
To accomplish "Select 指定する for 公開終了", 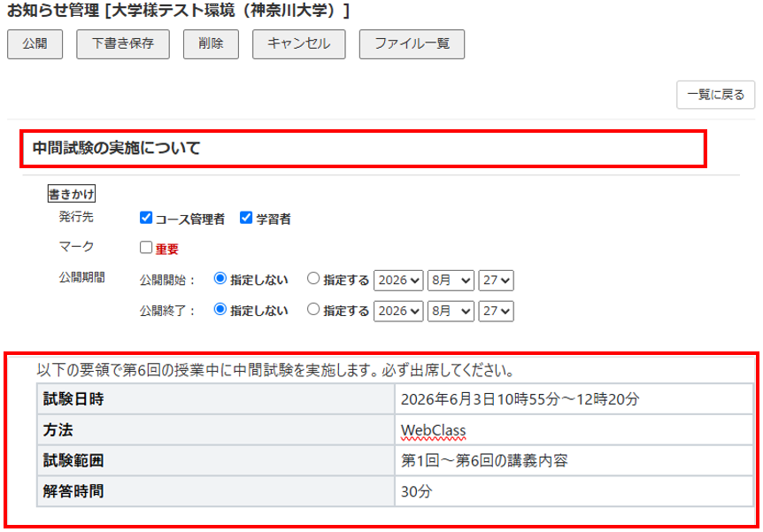I will pos(313,309).
